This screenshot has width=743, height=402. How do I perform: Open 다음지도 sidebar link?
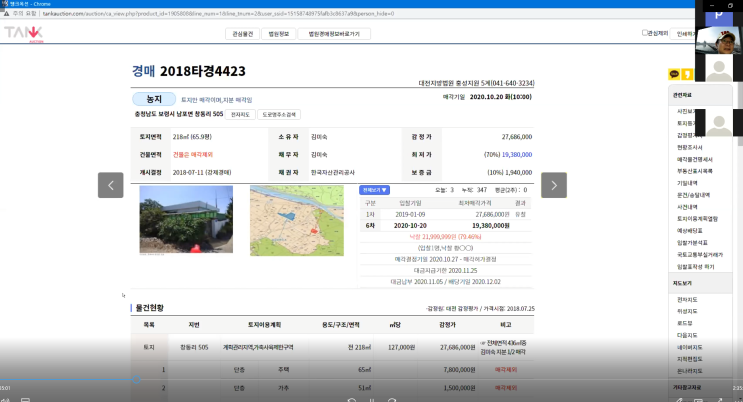click(x=687, y=335)
